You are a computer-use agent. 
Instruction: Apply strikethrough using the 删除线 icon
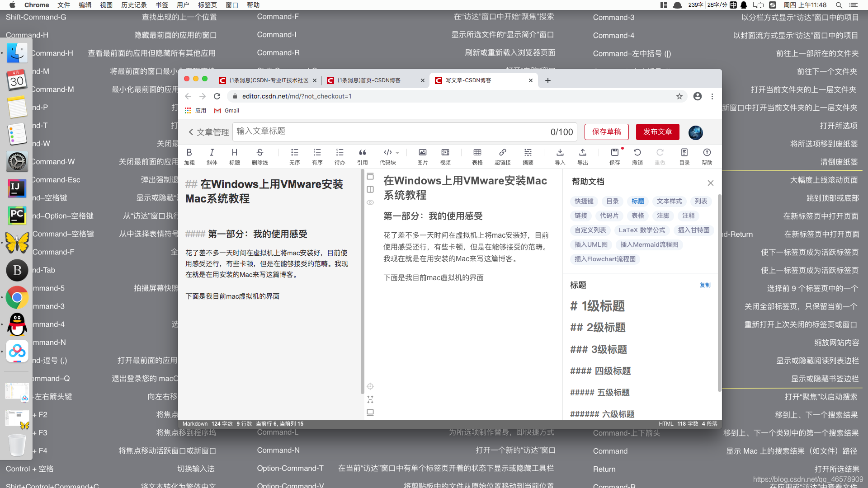(x=259, y=156)
